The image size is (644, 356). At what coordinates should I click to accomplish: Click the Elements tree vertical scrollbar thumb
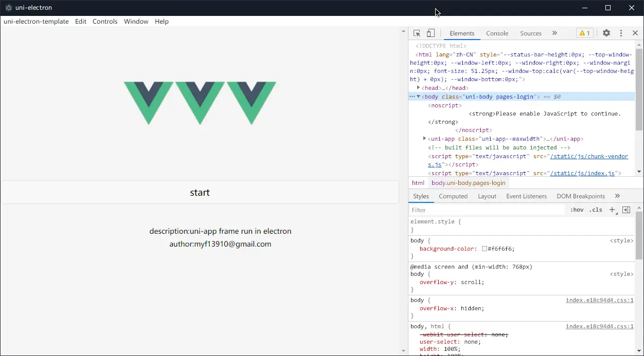[x=639, y=90]
